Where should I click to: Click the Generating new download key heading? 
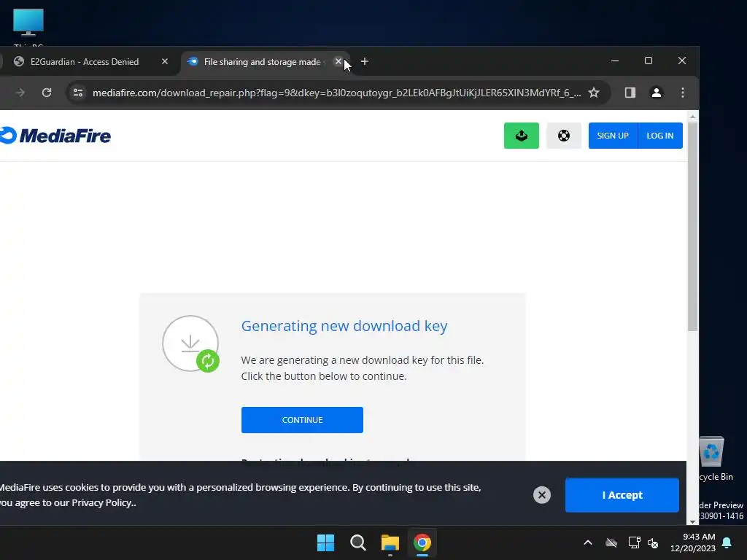[x=344, y=326]
